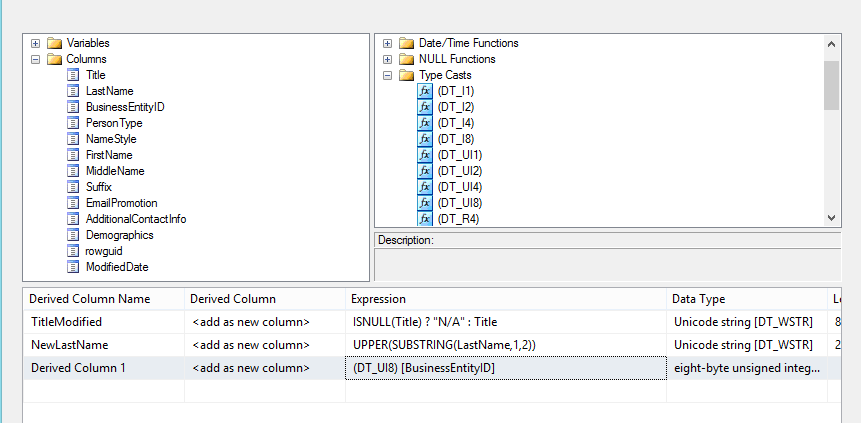Click the fx icon for (DT_I2)
Viewport: 861px width, 423px height.
pyautogui.click(x=425, y=107)
